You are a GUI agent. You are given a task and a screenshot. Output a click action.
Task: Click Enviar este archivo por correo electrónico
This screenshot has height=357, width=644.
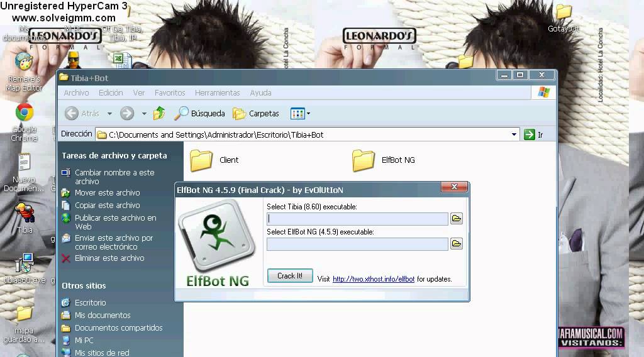108,242
